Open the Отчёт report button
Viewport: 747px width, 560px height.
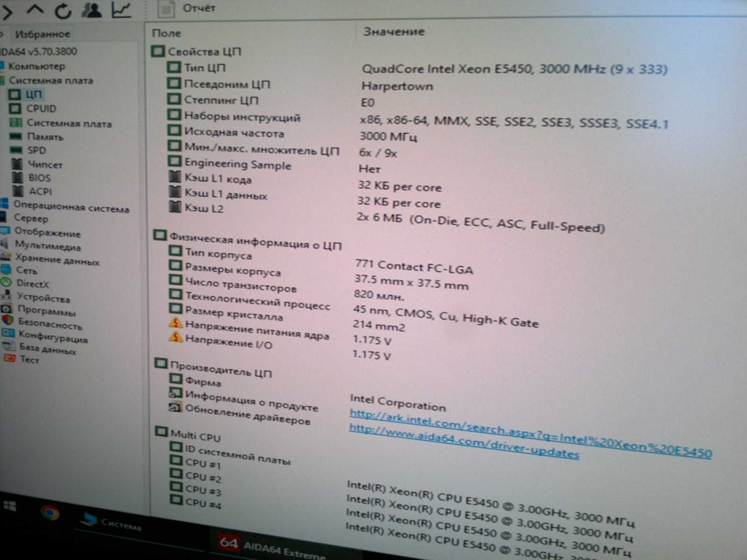(187, 8)
